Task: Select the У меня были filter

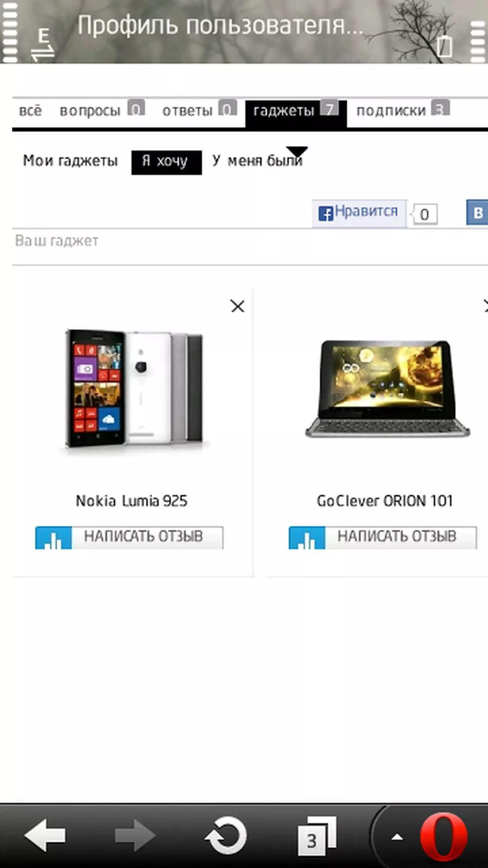Action: click(257, 161)
